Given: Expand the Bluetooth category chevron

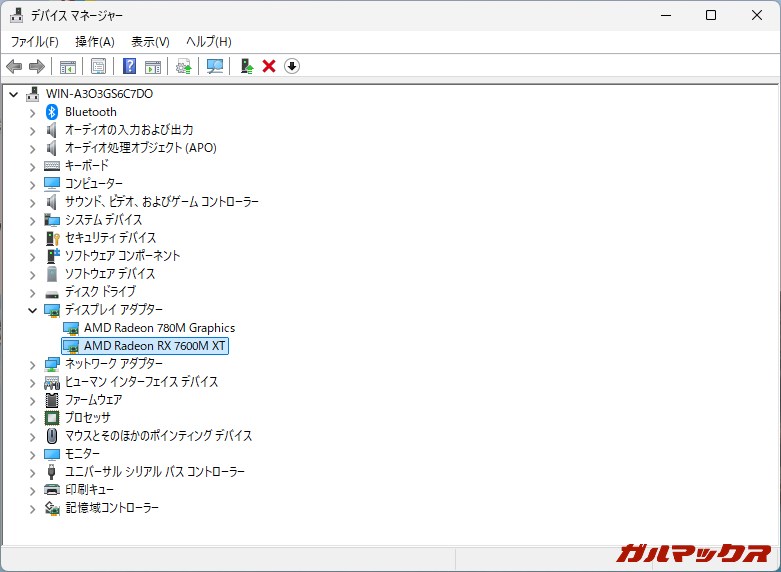Looking at the screenshot, I should pos(32,113).
